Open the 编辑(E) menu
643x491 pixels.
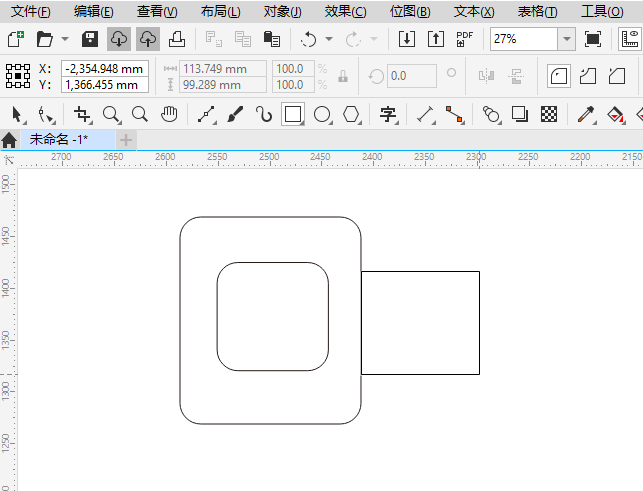coord(94,11)
